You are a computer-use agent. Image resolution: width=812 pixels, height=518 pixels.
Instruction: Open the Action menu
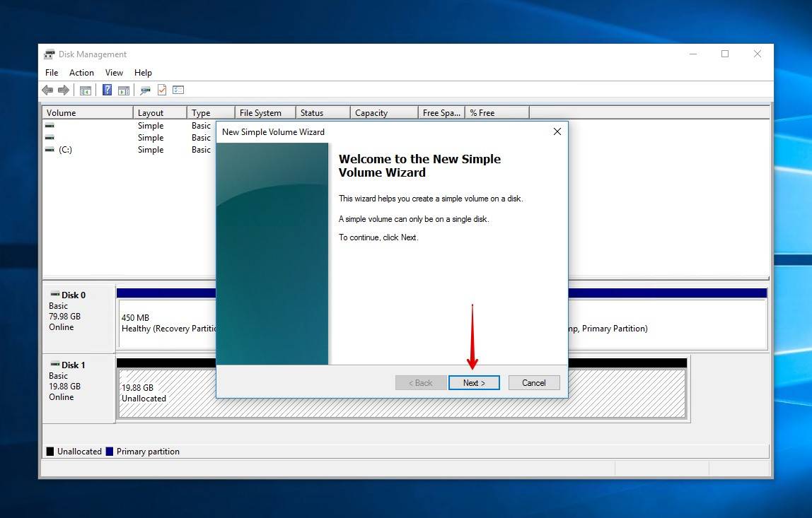81,73
